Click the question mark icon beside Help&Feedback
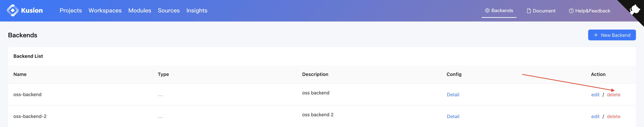 (571, 11)
